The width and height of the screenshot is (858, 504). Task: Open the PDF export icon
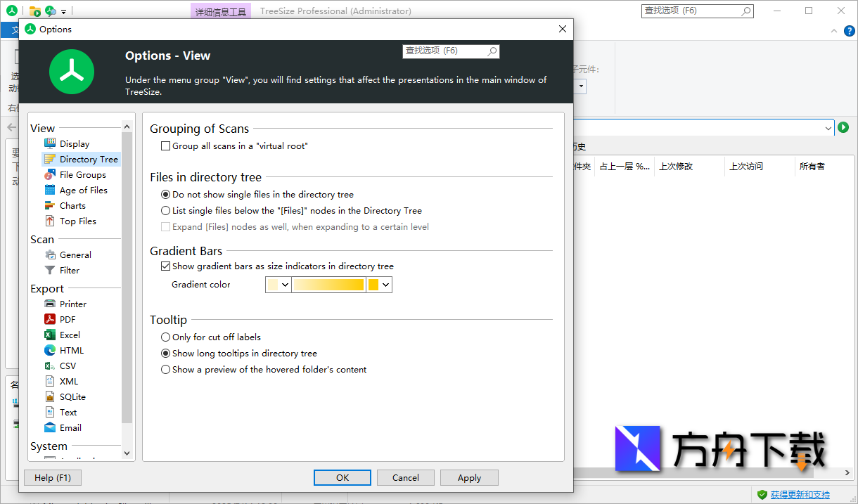pyautogui.click(x=50, y=319)
